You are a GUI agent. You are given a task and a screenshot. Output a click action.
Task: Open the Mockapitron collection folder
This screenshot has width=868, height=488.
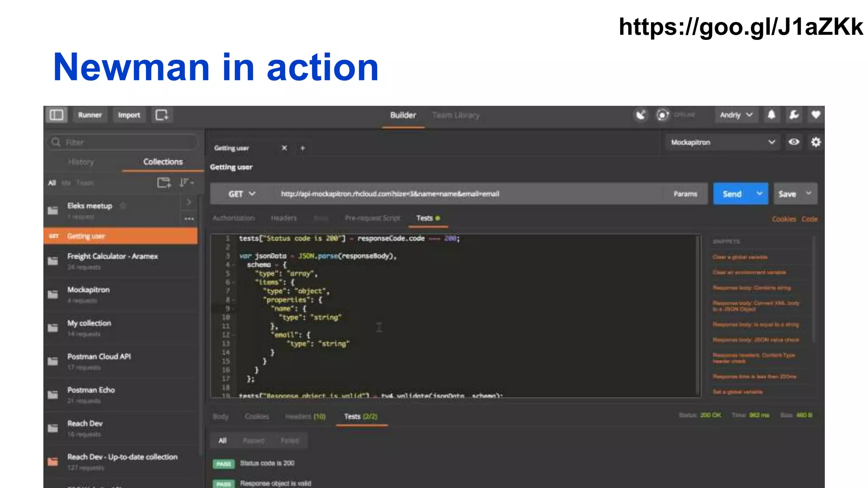[x=121, y=294]
